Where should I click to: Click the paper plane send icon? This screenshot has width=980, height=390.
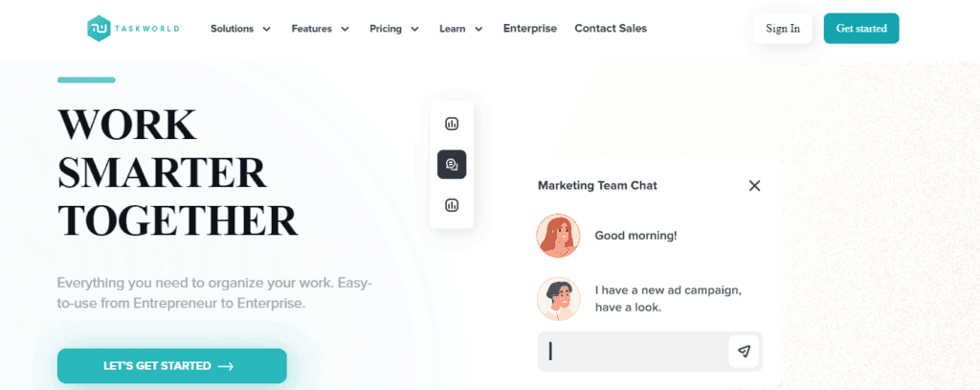pos(744,352)
